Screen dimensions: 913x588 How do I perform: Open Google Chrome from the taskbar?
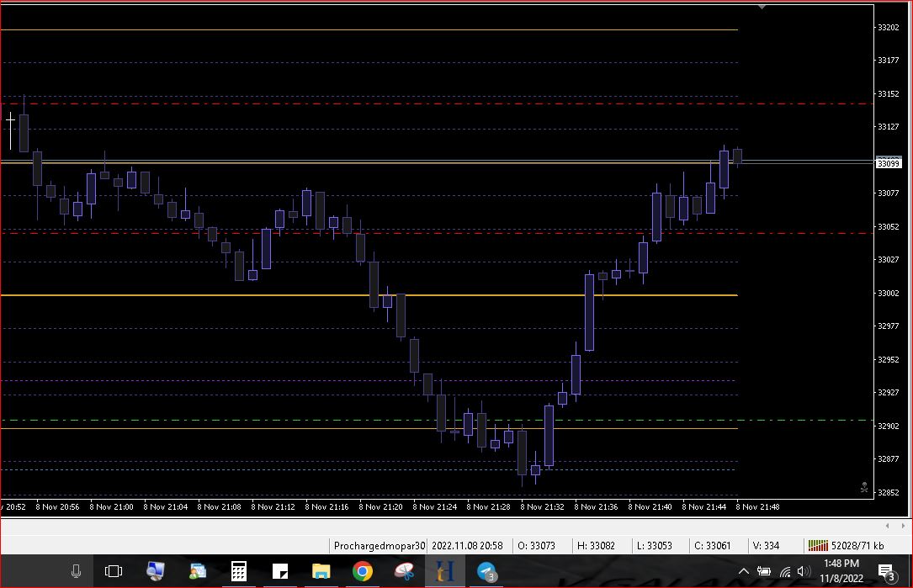362,572
